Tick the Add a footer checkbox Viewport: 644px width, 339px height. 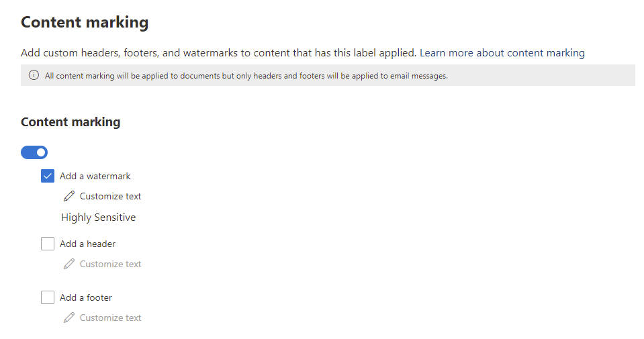pos(48,297)
